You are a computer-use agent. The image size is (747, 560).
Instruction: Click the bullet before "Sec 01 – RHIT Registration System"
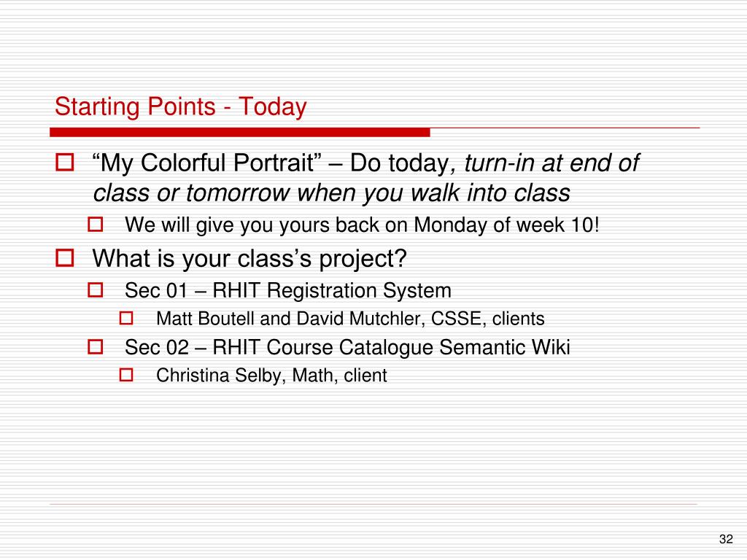(x=96, y=290)
